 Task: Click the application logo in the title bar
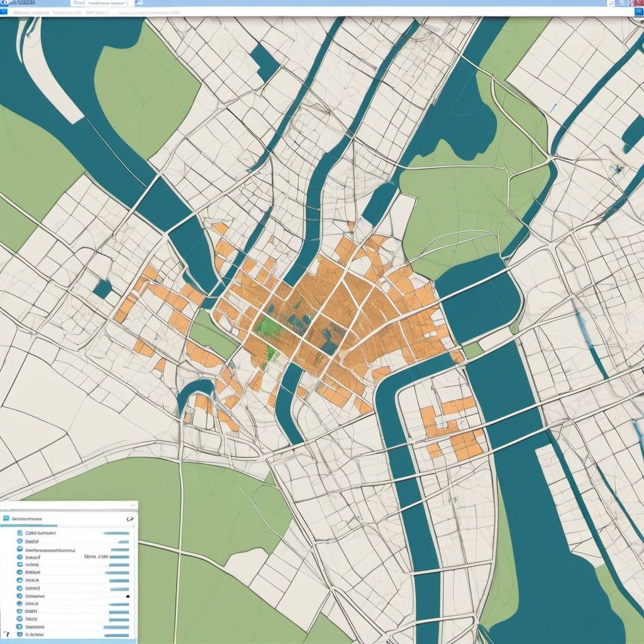point(6,3)
